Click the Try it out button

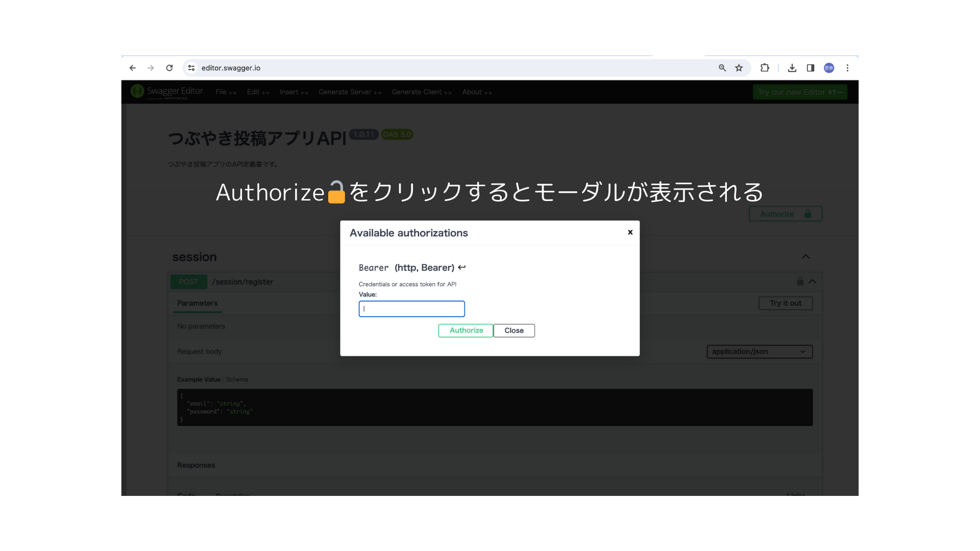(x=786, y=303)
